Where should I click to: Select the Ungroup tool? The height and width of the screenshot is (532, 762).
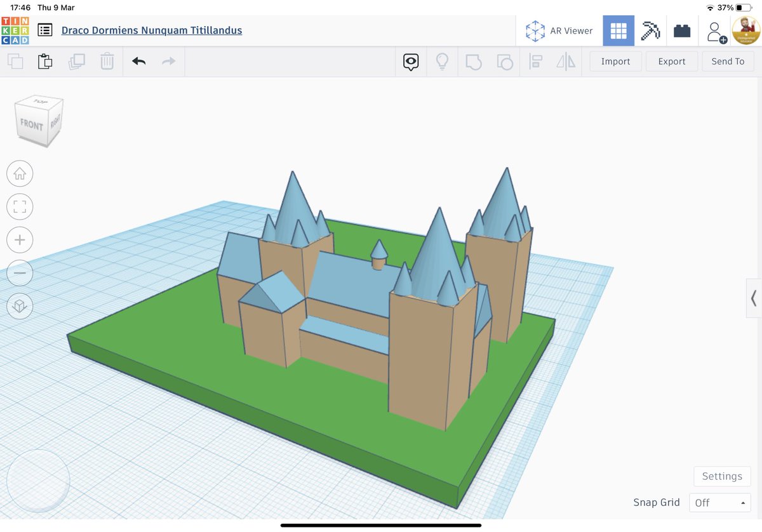pyautogui.click(x=505, y=61)
